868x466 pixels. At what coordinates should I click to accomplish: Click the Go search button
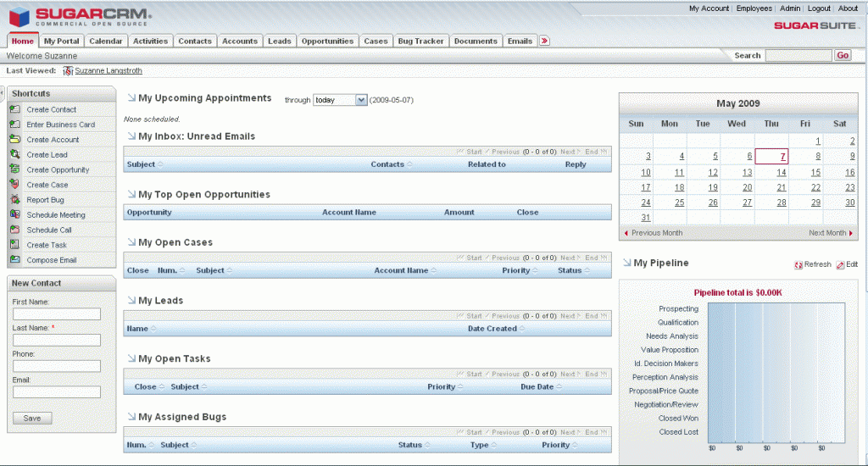tap(843, 55)
